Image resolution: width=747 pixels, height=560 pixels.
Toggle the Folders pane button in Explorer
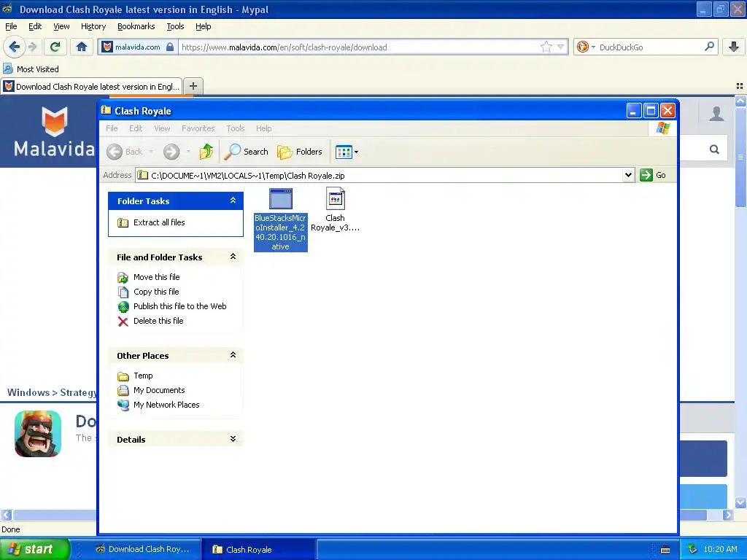pyautogui.click(x=300, y=152)
